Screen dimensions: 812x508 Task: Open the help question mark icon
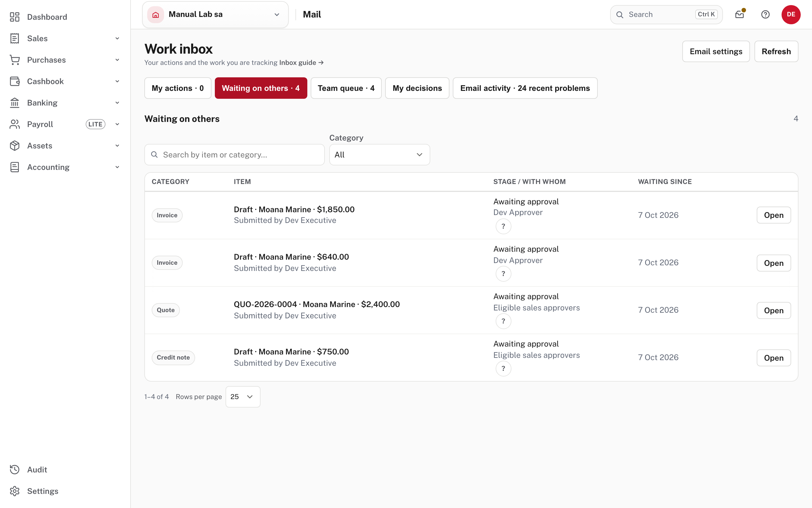coord(765,14)
